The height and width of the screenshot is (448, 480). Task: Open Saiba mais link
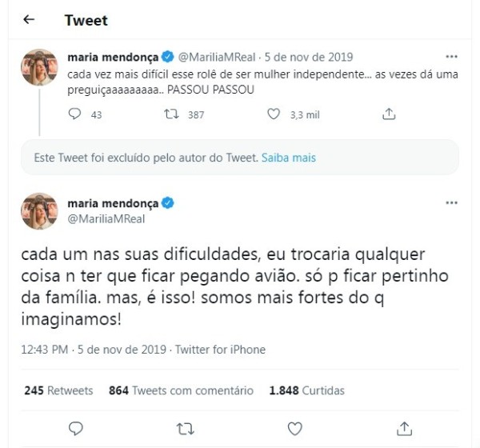click(289, 158)
